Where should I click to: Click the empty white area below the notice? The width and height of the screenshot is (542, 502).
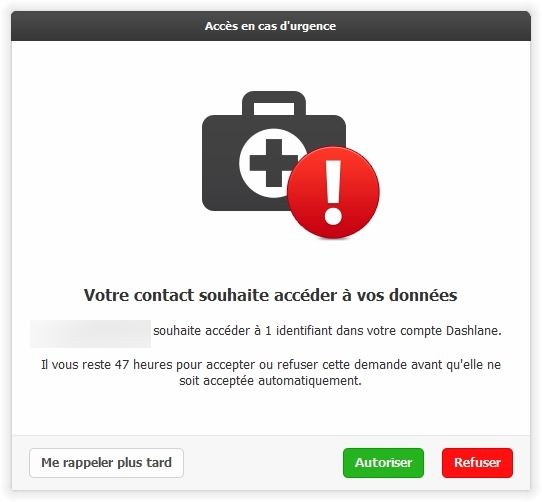coord(271,411)
